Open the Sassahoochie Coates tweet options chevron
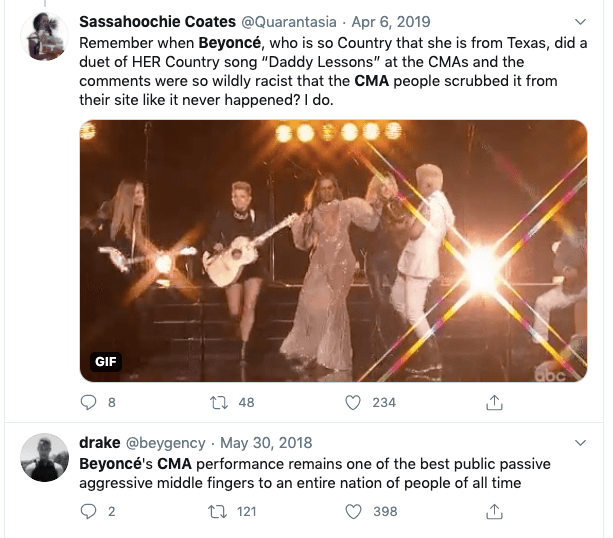This screenshot has width=613, height=538. coord(582,21)
